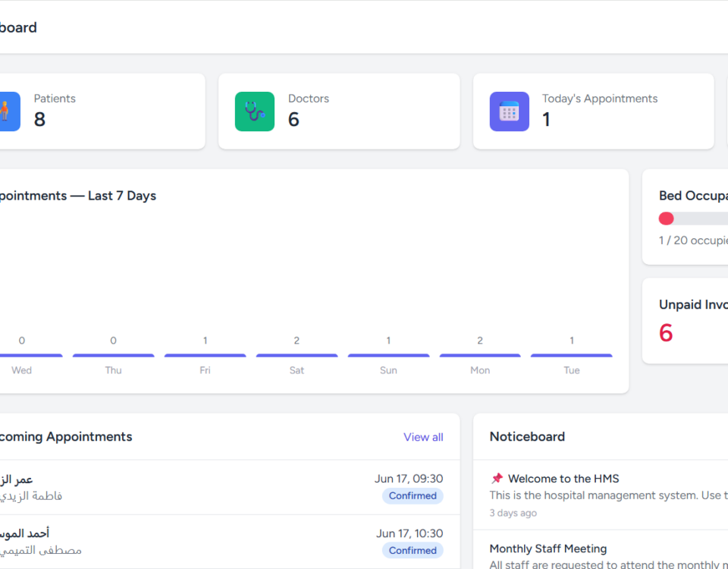The width and height of the screenshot is (728, 569).
Task: Click Confirmed badge for Jun 17, 09:30
Action: (x=413, y=495)
